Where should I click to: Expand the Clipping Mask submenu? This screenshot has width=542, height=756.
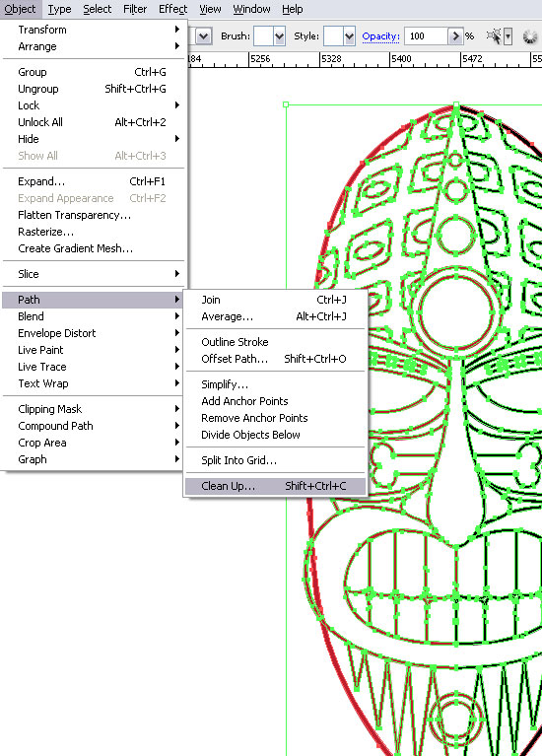(x=93, y=409)
